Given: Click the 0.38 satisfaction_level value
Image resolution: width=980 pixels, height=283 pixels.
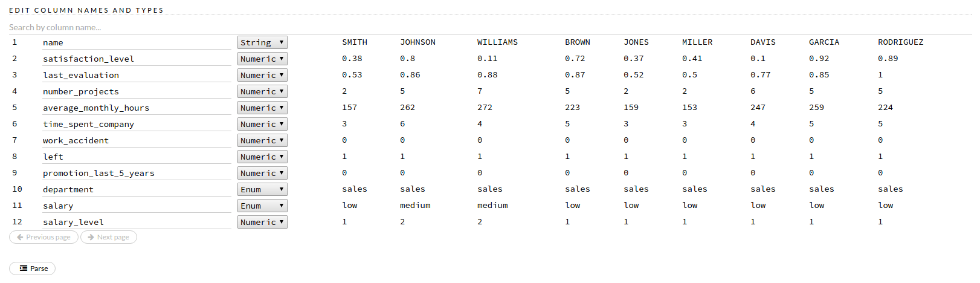Looking at the screenshot, I should click(x=352, y=59).
